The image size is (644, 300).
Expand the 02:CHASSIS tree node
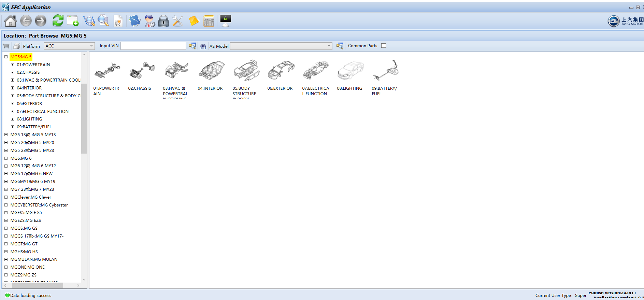point(12,72)
